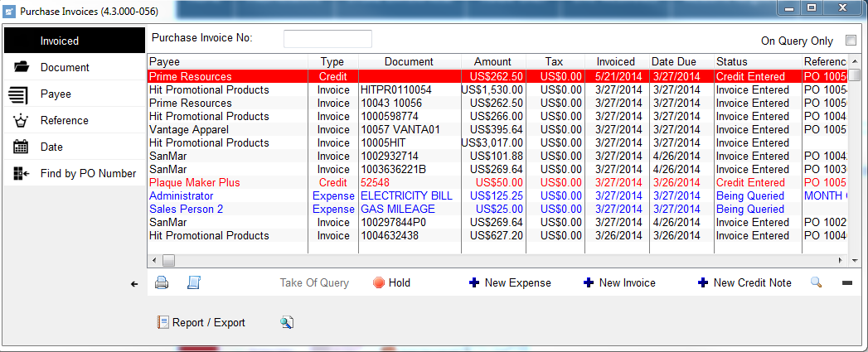Image resolution: width=868 pixels, height=352 pixels.
Task: Select the Vantage Apparel payee cell
Action: coord(227,129)
